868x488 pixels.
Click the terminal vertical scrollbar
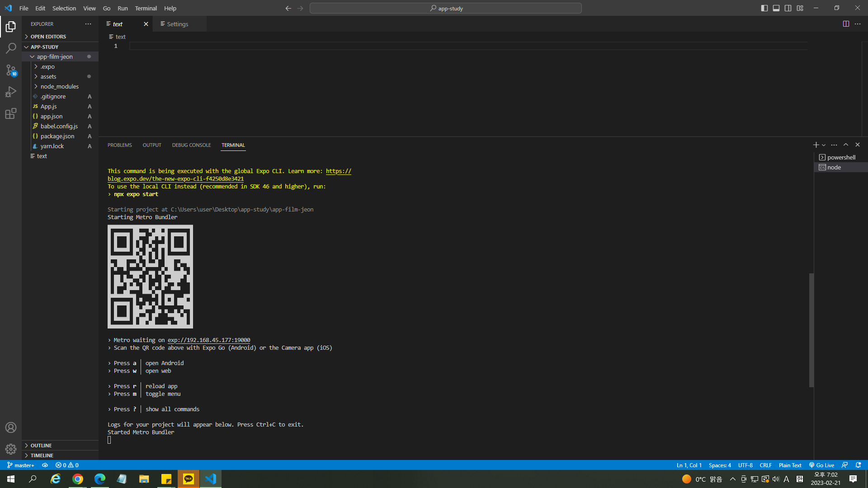tap(811, 330)
